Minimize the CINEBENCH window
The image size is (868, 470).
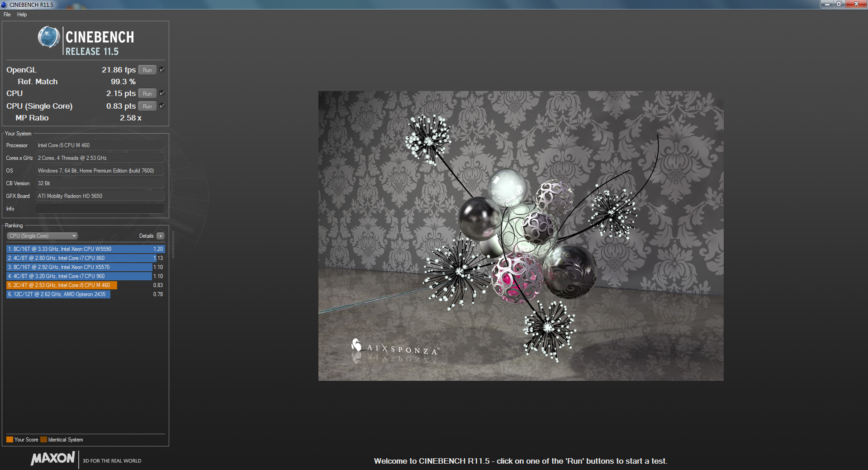coord(826,4)
